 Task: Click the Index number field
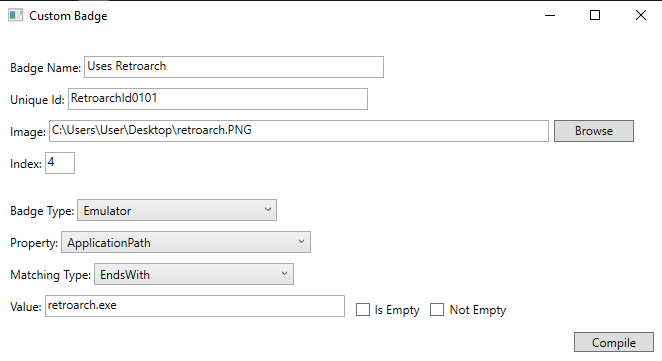pos(60,163)
